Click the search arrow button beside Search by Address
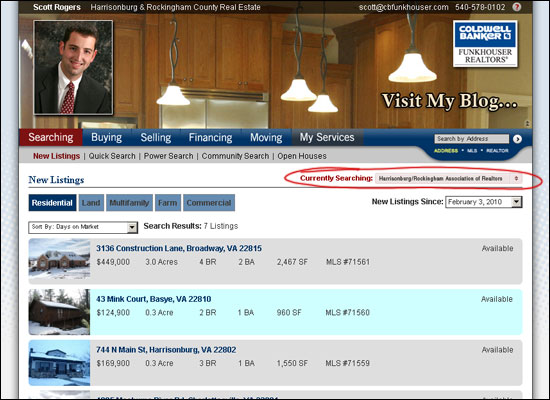550x400 pixels. 517,139
